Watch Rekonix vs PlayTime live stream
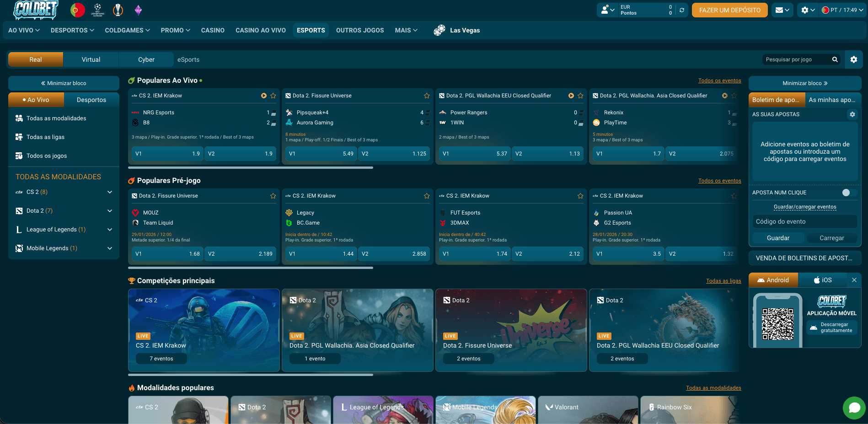The width and height of the screenshot is (868, 424). tap(725, 96)
